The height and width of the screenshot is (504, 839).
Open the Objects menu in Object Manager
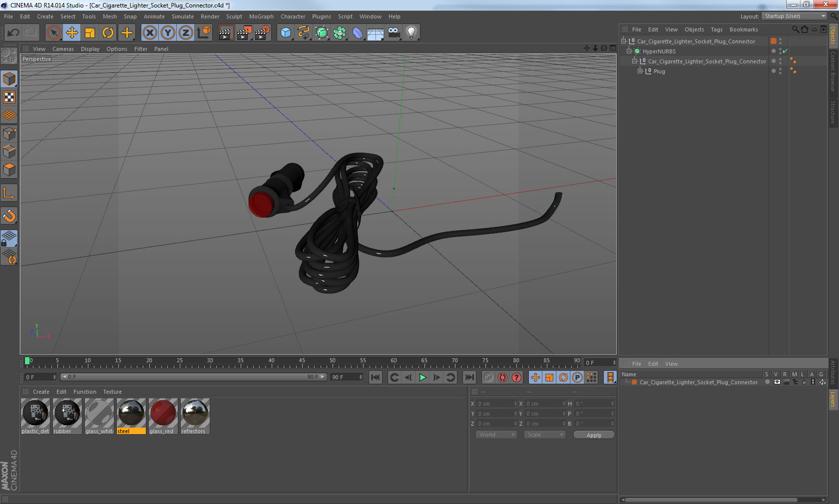pyautogui.click(x=694, y=29)
